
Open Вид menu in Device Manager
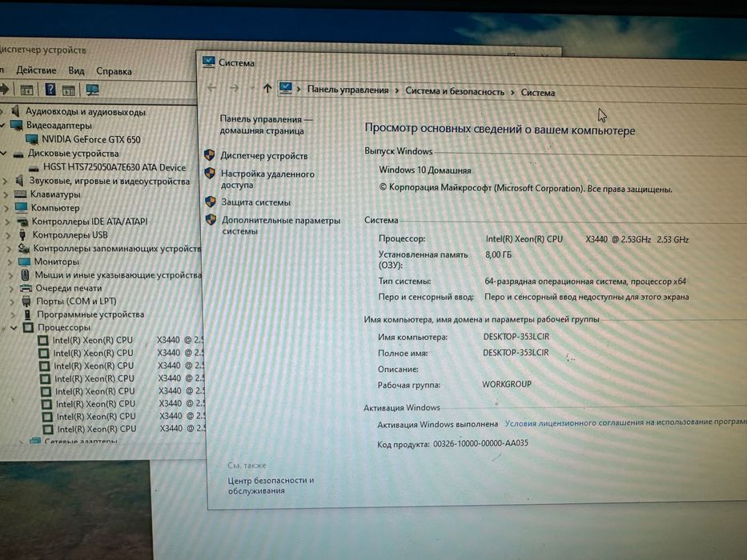pyautogui.click(x=76, y=70)
